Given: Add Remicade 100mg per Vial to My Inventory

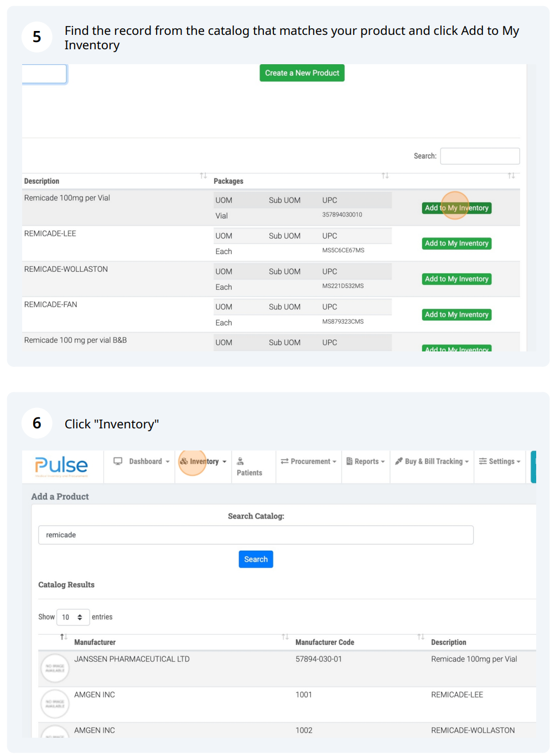Looking at the screenshot, I should click(x=457, y=208).
